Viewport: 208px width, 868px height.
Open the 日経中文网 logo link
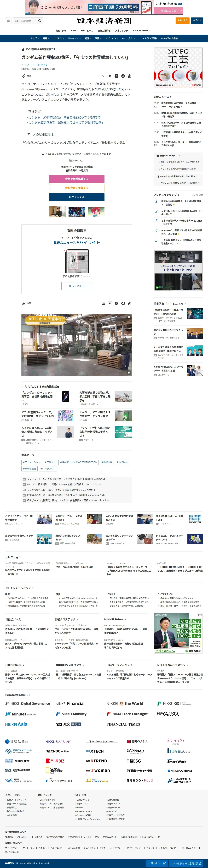click(69, 724)
